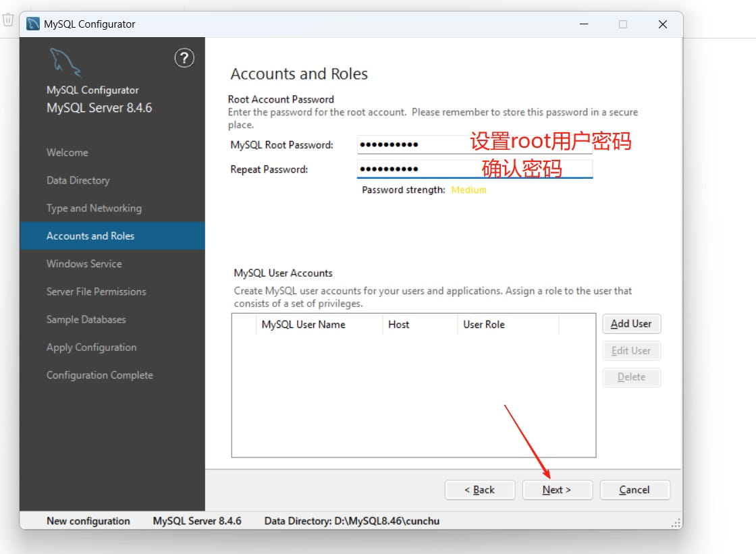Click the Add User button
This screenshot has width=756, height=554.
point(631,323)
